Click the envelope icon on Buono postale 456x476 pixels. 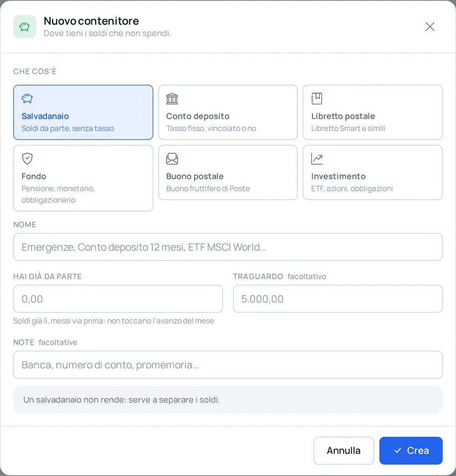[x=172, y=159]
